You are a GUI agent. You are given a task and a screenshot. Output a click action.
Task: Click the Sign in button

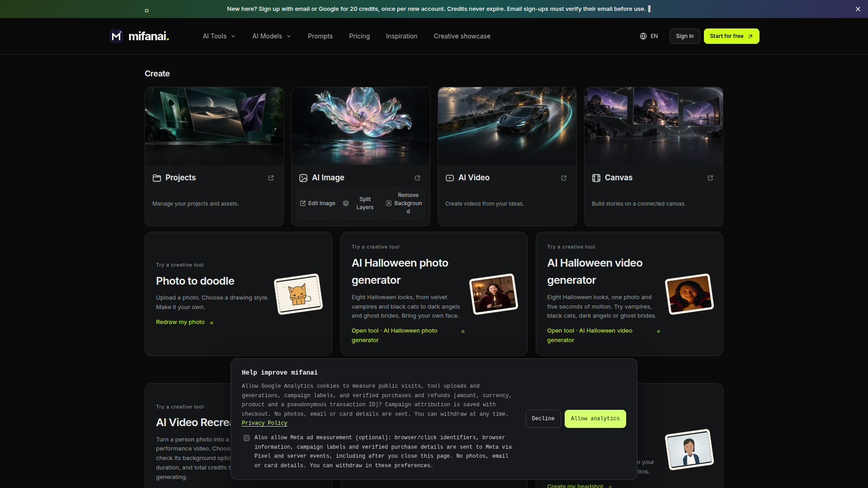pos(684,36)
